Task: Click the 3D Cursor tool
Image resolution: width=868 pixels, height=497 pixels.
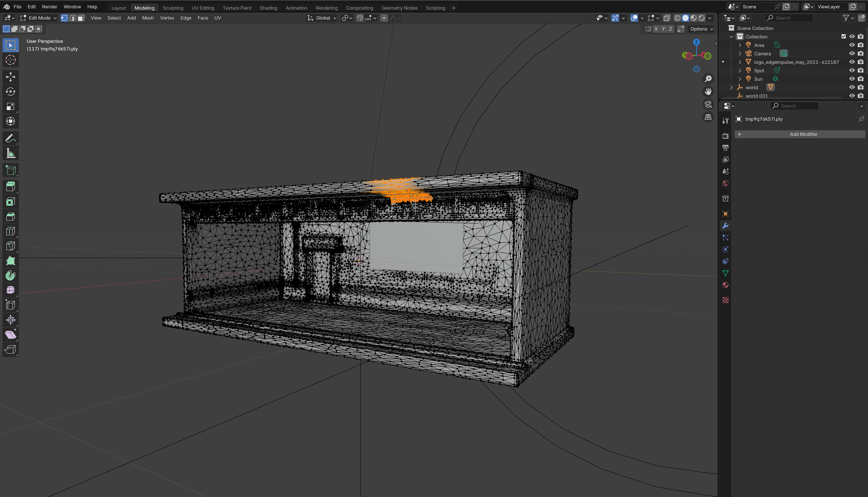Action: coord(10,60)
